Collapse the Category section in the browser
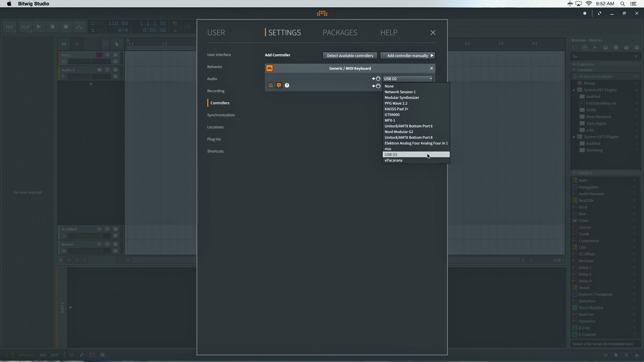This screenshot has height=362, width=644. coord(574,173)
